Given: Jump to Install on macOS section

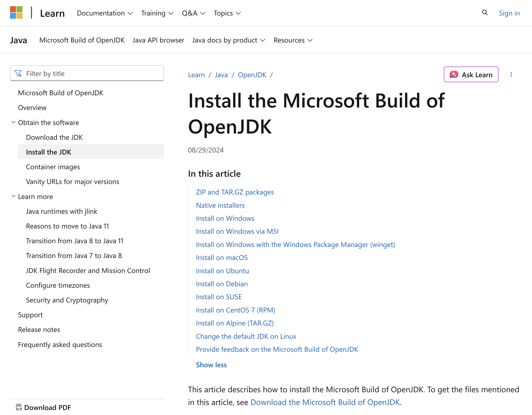Looking at the screenshot, I should tap(222, 257).
